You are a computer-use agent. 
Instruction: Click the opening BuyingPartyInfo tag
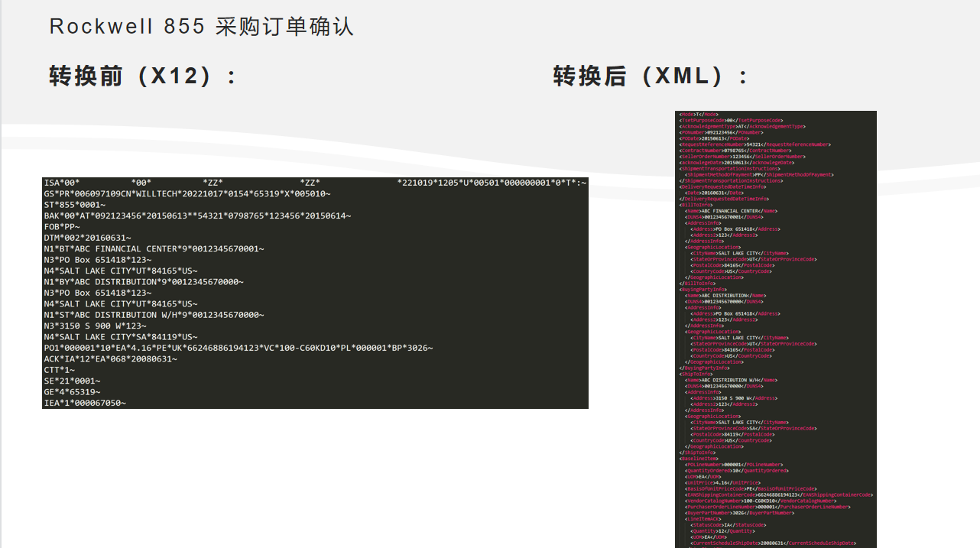tap(701, 290)
